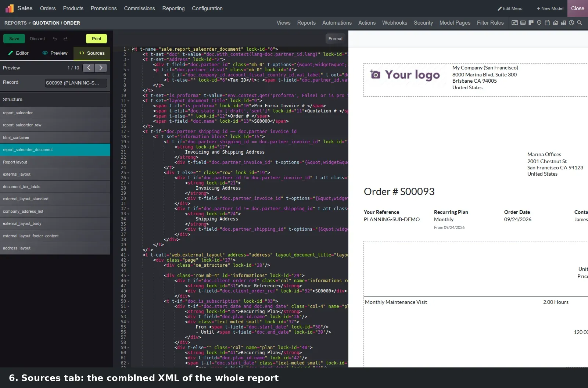Collapse code fold at line 50
Screen dimensions: 588x388
pos(129,301)
